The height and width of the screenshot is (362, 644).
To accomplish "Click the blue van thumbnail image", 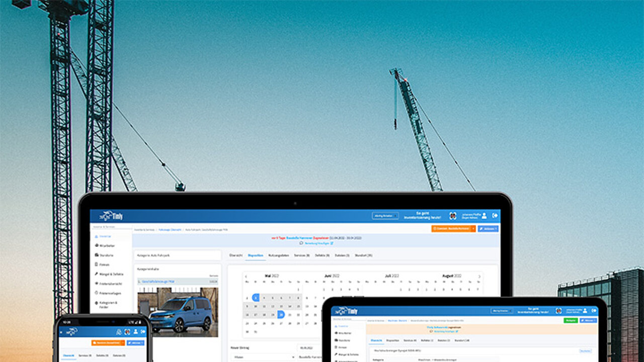I will [178, 312].
